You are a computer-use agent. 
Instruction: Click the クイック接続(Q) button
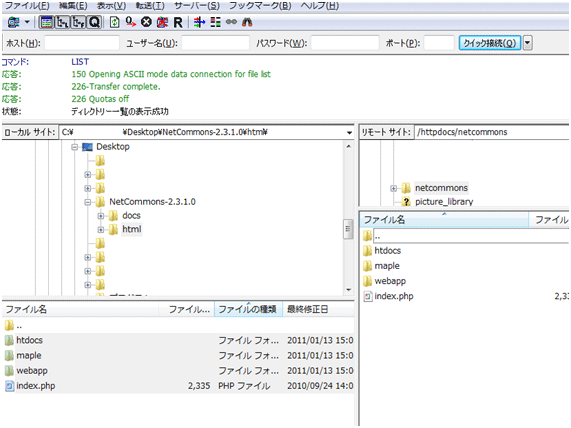click(x=489, y=43)
